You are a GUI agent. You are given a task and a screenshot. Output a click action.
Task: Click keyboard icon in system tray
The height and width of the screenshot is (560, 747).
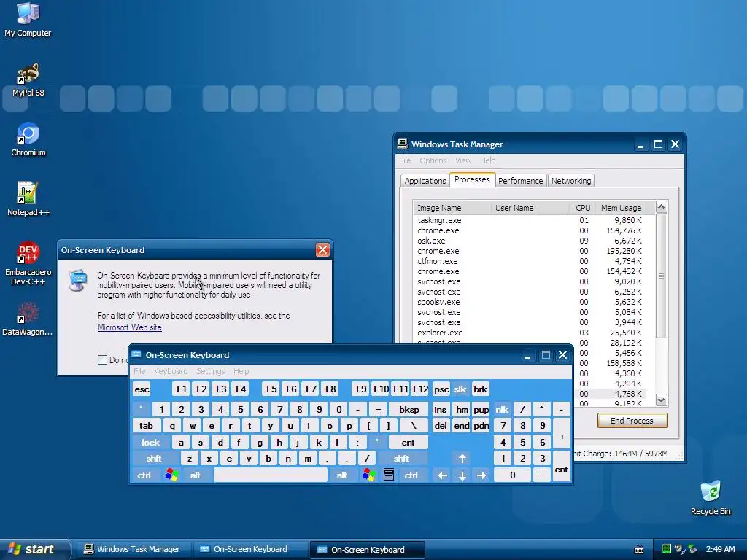(639, 550)
